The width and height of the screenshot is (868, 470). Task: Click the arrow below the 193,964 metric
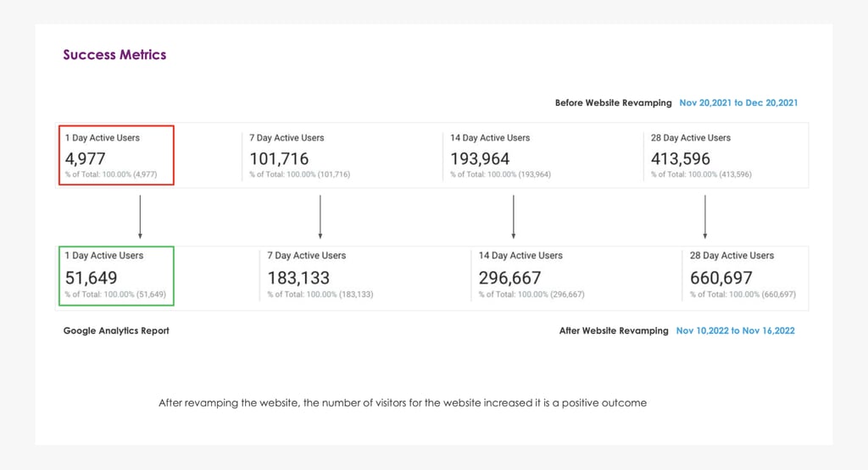514,218
